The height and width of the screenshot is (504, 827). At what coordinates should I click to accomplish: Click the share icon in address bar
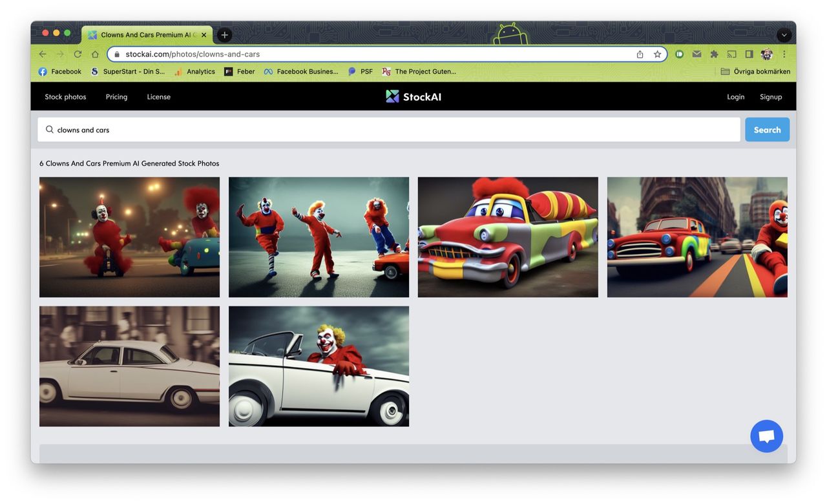[x=640, y=54]
